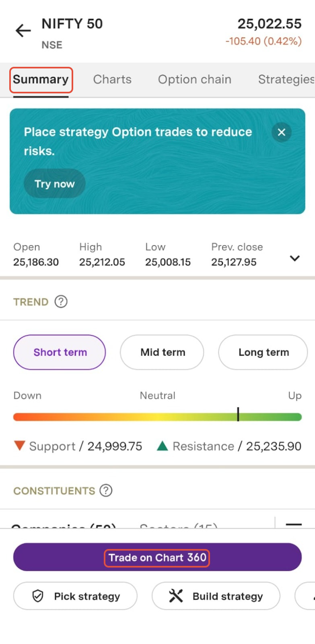Collapse the Constituents section

pyautogui.click(x=294, y=524)
